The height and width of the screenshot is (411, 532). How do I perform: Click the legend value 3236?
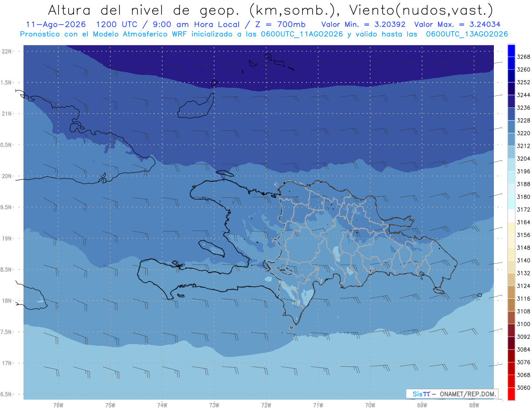524,108
